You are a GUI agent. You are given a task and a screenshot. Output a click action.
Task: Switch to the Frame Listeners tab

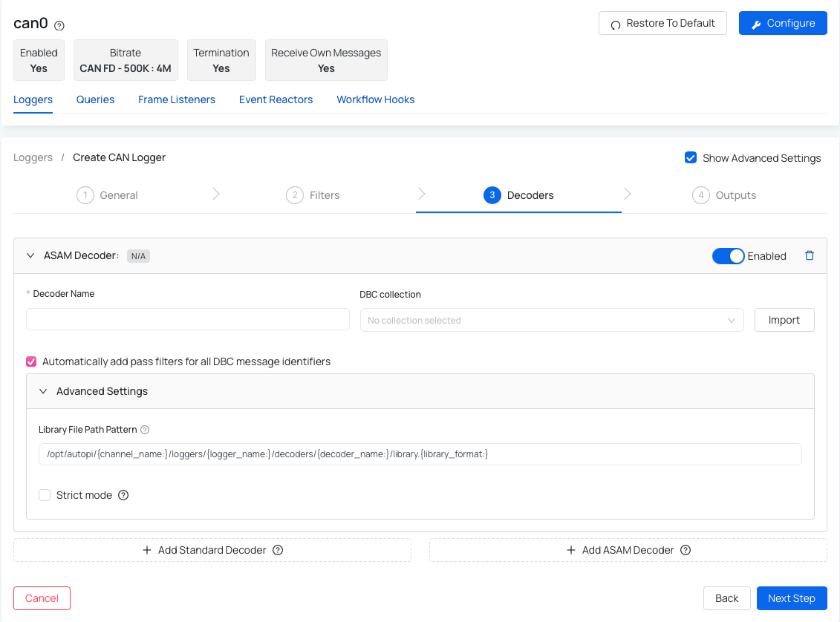[x=177, y=99]
